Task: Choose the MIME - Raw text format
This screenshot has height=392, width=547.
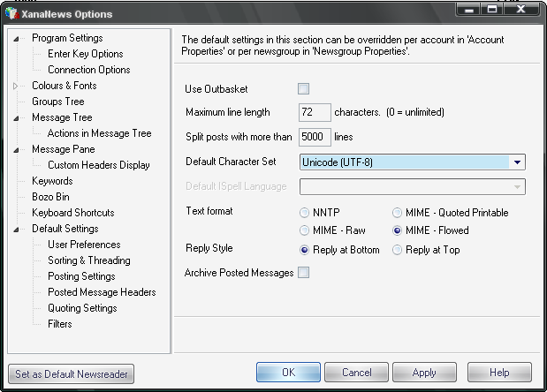Action: tap(304, 230)
